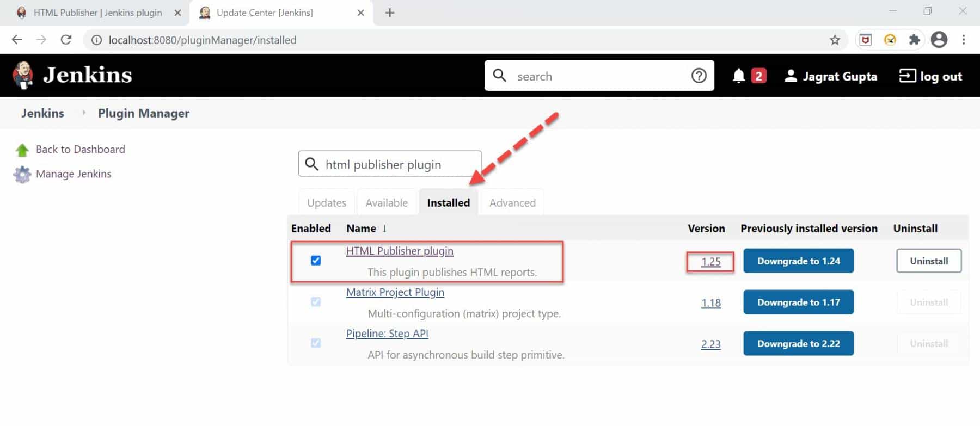Bookmark this page with star icon
This screenshot has height=426, width=980.
[835, 40]
